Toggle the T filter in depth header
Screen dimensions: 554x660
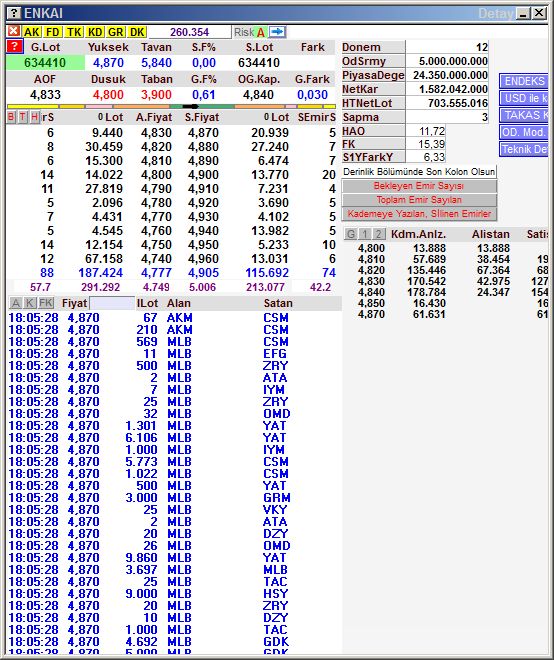point(22,117)
